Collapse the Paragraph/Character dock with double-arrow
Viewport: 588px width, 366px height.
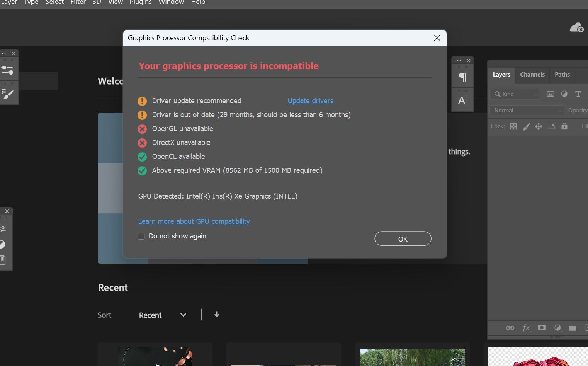(458, 60)
